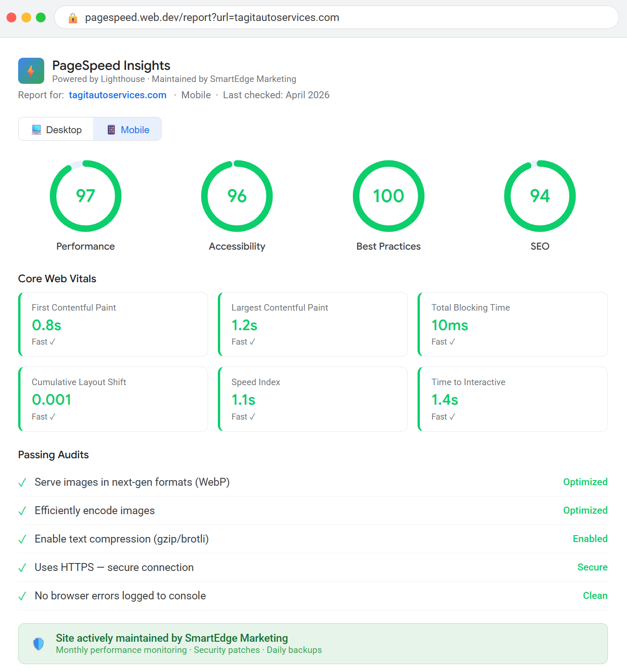Click Site actively maintained by SmartEdge banner title
The height and width of the screenshot is (672, 627).
[x=172, y=638]
